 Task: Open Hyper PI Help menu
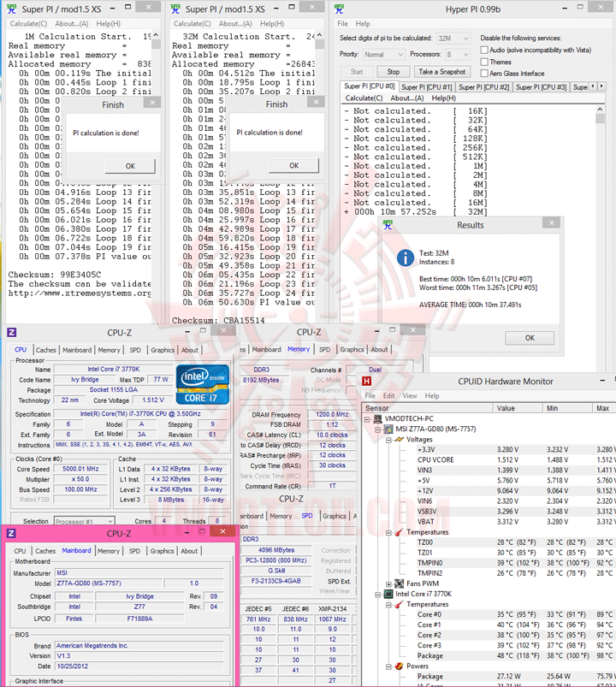(x=362, y=24)
